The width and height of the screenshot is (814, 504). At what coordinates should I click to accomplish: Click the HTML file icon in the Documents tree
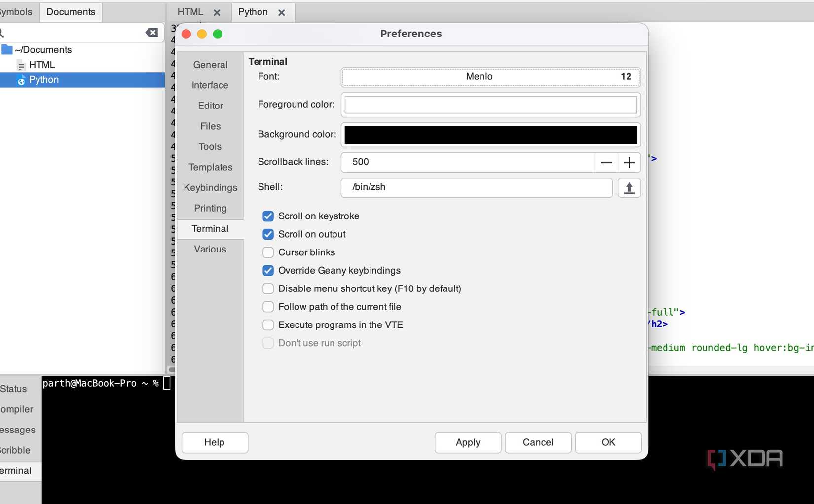pyautogui.click(x=20, y=65)
